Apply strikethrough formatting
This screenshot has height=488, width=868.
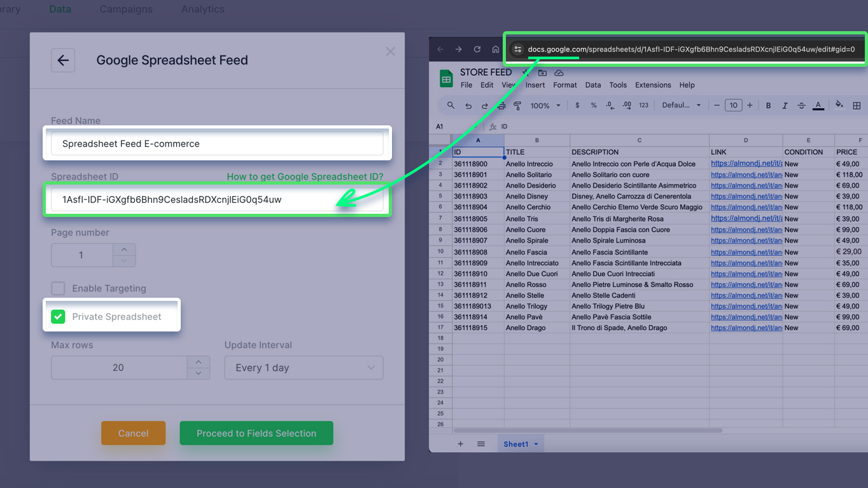coord(801,106)
